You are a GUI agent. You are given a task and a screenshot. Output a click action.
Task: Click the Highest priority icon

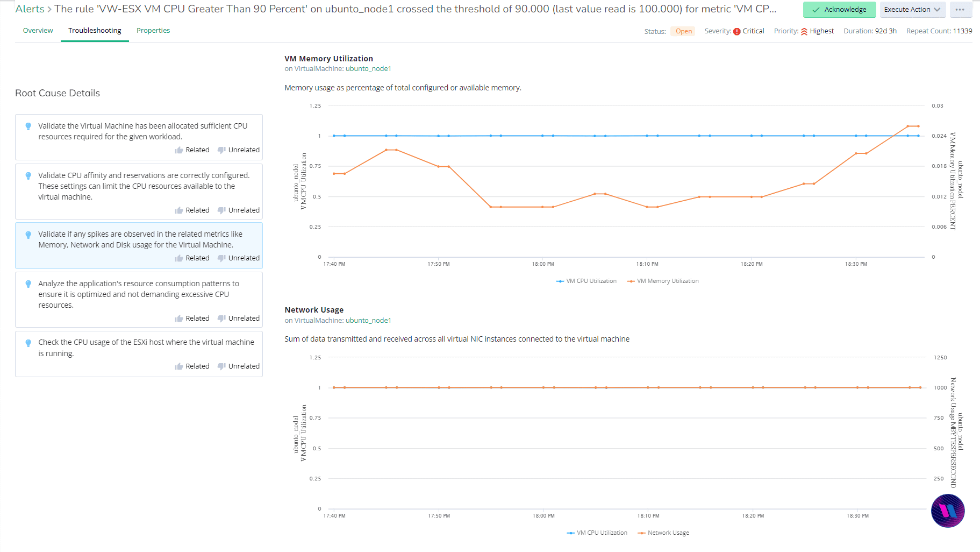(804, 32)
